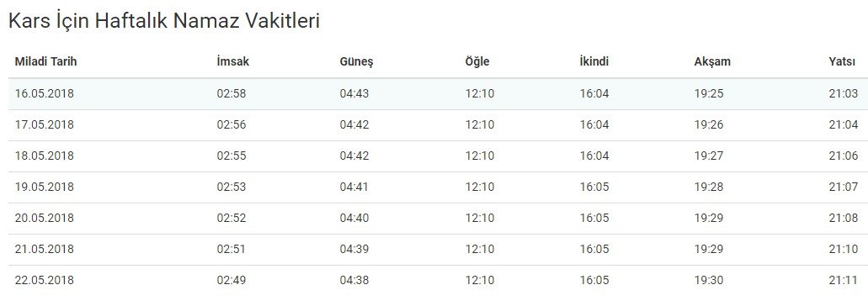Select the 22.05.2018 date cell
The height and width of the screenshot is (306, 868).
pyautogui.click(x=45, y=280)
